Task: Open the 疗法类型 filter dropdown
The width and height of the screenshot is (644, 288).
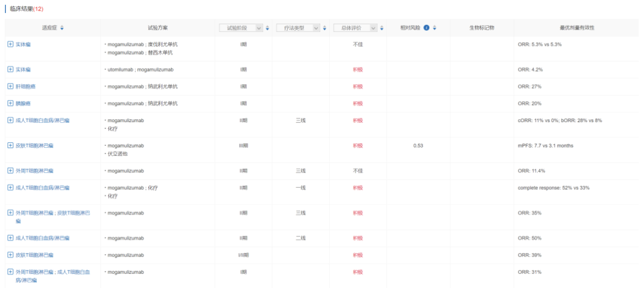Action: [x=298, y=28]
